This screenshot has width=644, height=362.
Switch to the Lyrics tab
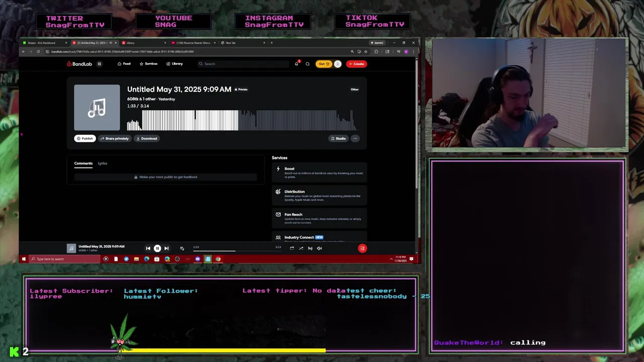103,163
